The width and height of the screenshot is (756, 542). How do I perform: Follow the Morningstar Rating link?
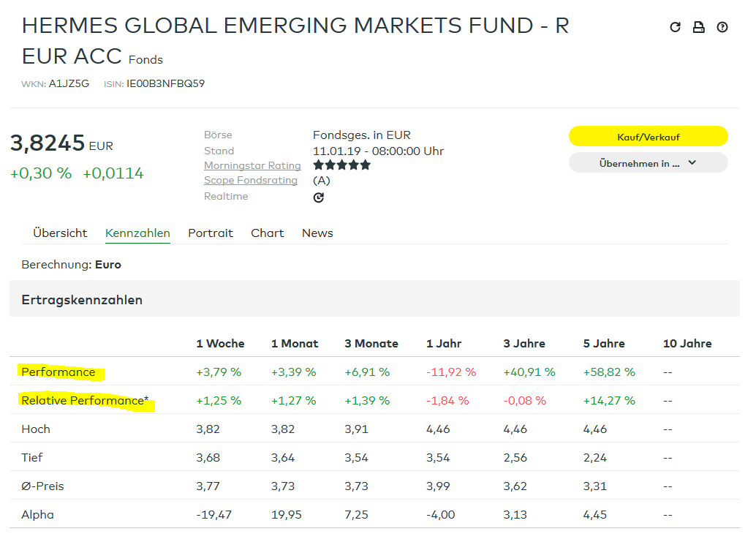[x=252, y=166]
